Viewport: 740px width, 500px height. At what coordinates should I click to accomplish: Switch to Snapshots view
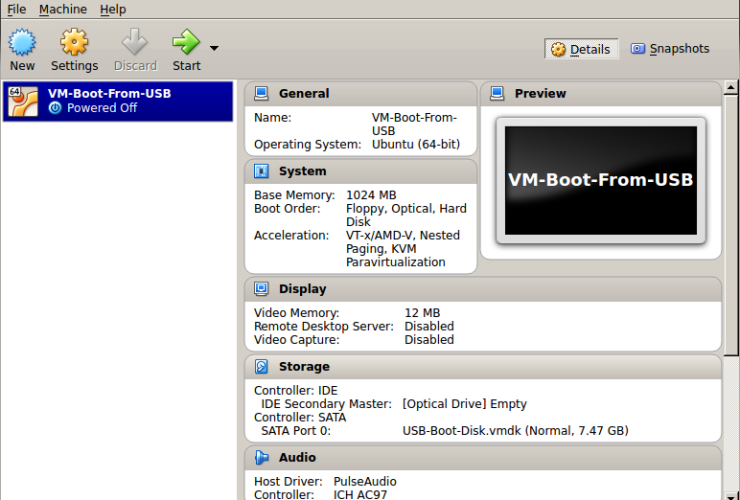(x=670, y=49)
